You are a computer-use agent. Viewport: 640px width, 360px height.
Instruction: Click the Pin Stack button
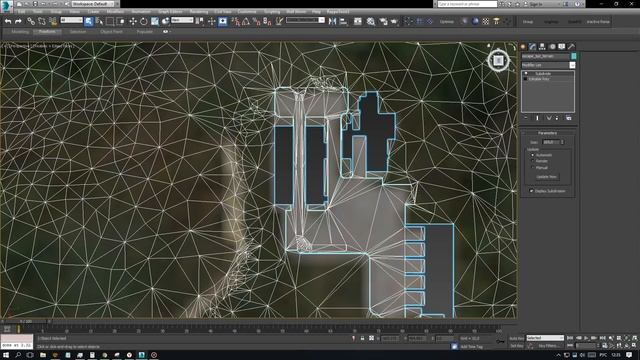[525, 118]
